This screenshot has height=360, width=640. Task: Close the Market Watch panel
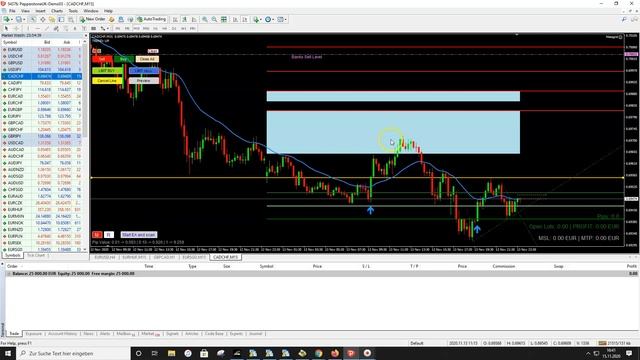pos(86,36)
